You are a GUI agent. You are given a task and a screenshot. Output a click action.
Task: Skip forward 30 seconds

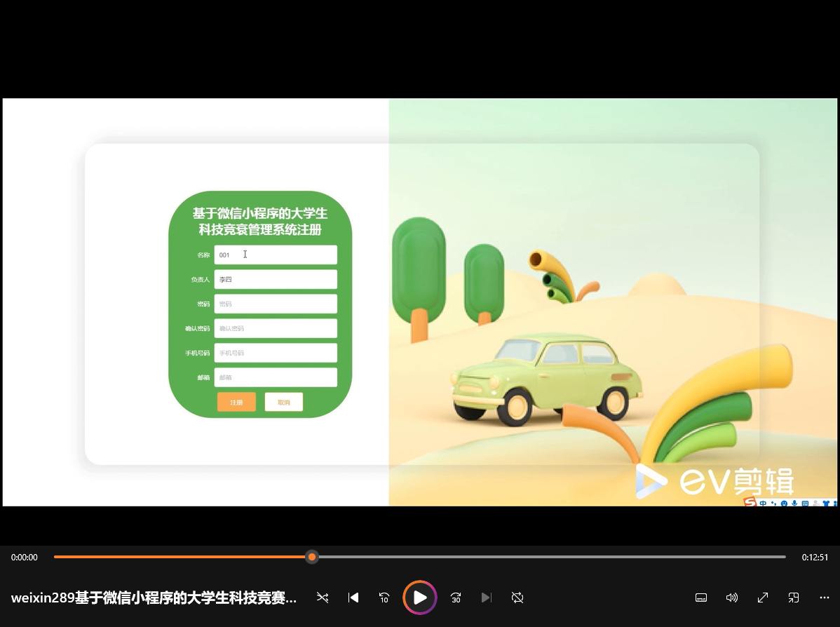(456, 598)
